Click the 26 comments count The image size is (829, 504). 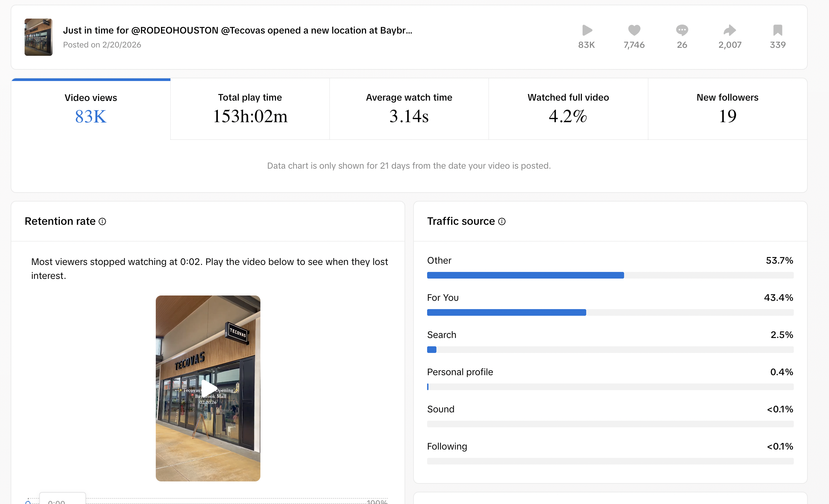(682, 45)
